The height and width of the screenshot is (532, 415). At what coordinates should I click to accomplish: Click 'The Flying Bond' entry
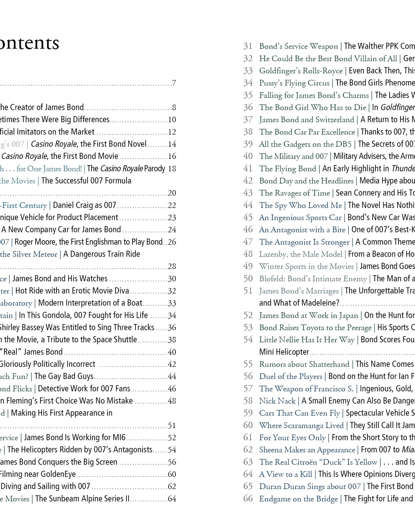[287, 169]
